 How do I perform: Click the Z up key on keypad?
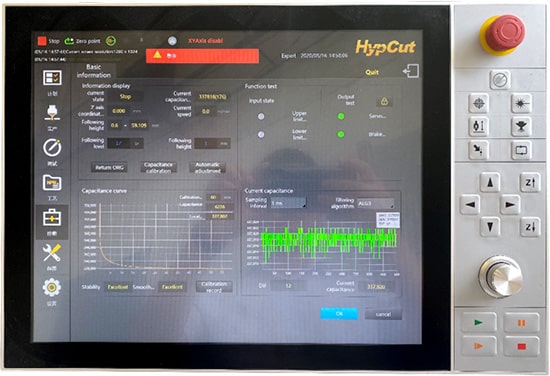point(530,182)
